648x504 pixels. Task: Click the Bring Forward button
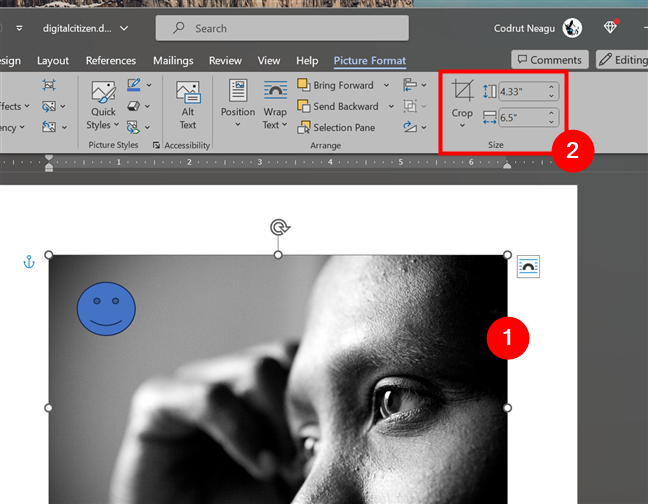tap(335, 85)
